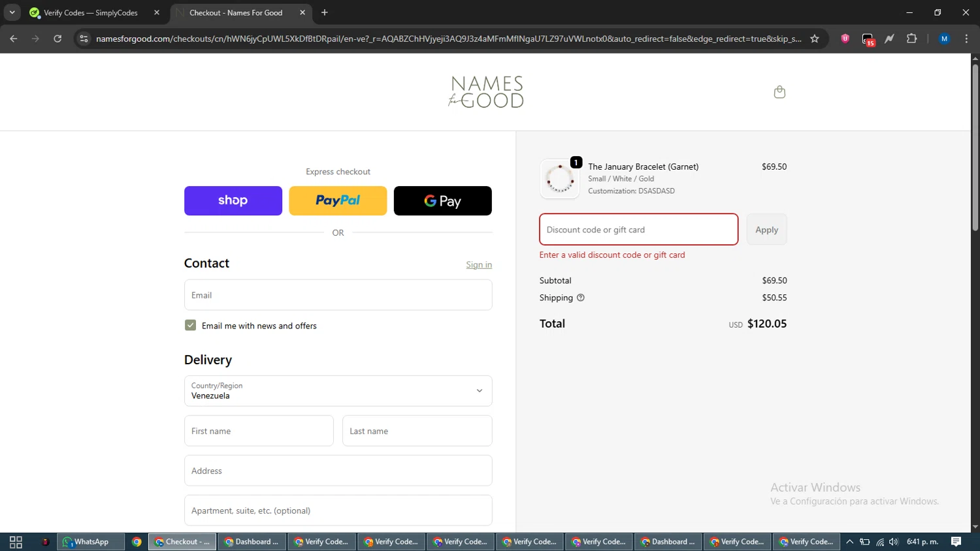The height and width of the screenshot is (551, 980).
Task: Open WhatsApp from the taskbar
Action: coord(91,542)
